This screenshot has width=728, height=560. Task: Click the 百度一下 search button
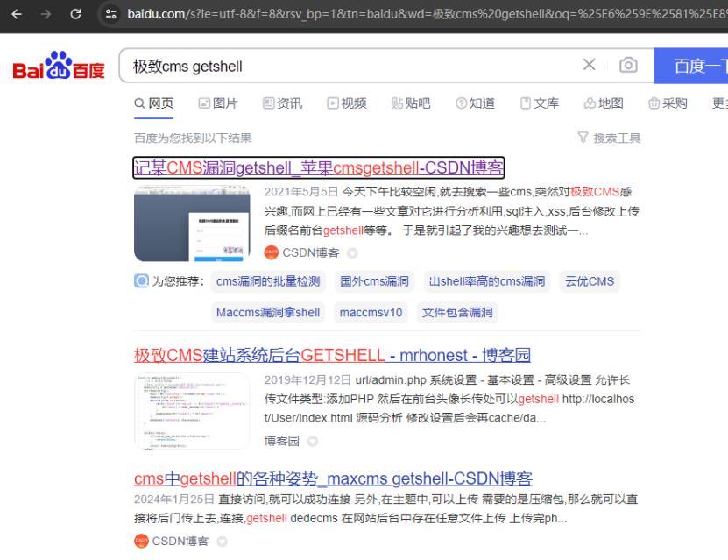click(x=691, y=66)
